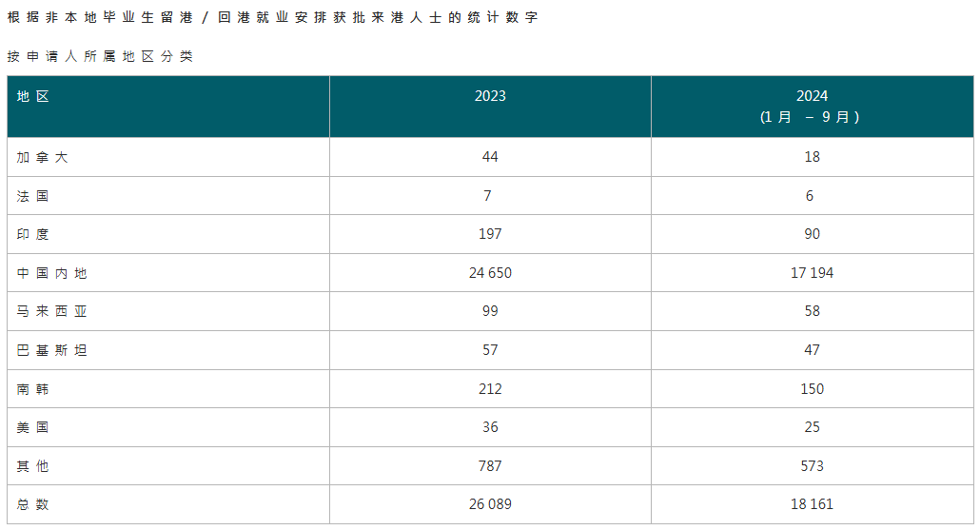980x530 pixels.
Task: Select the 中国内地 row label
Action: point(52,273)
